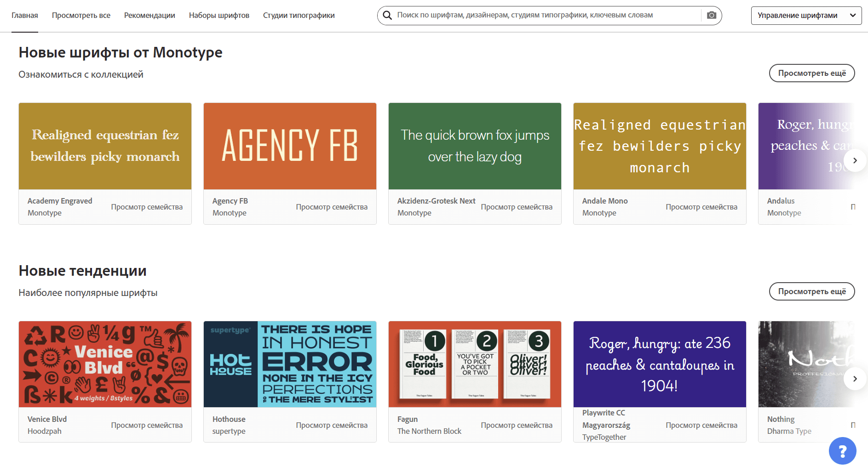
Task: View family for Andale Mono
Action: [x=701, y=207]
